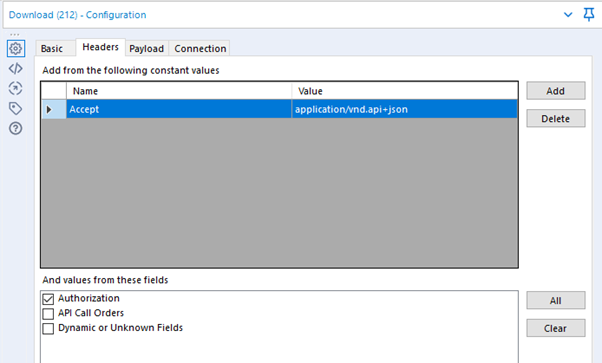Select the Navigation icon in sidebar
The image size is (602, 363).
16,88
